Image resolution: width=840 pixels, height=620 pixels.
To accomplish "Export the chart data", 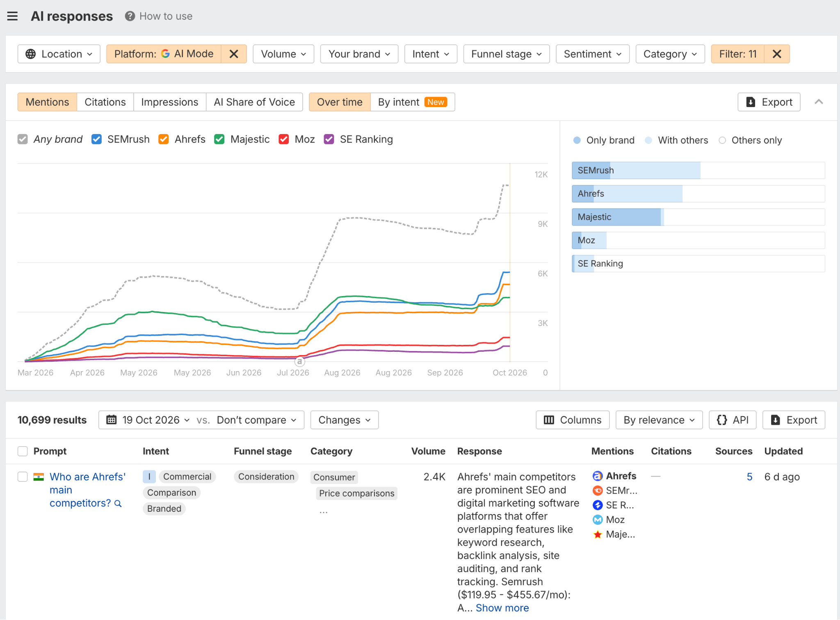I will point(769,102).
